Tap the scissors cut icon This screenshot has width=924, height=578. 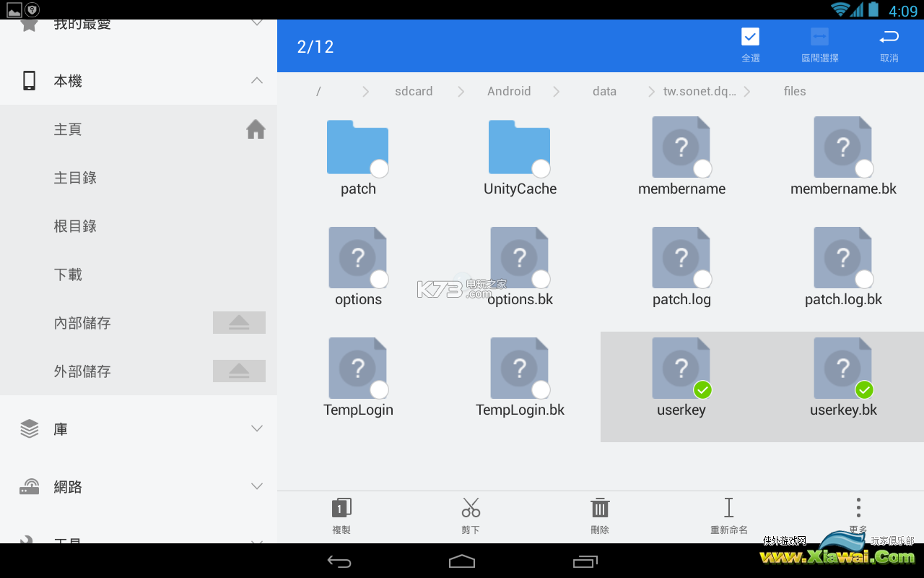471,507
